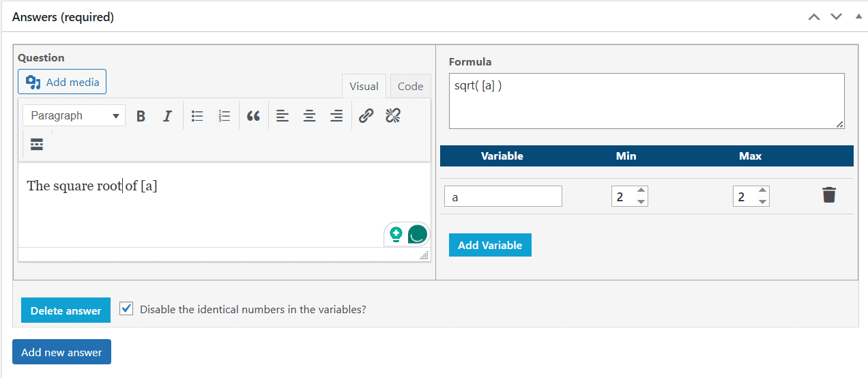Center align the text
The height and width of the screenshot is (378, 868).
[309, 116]
